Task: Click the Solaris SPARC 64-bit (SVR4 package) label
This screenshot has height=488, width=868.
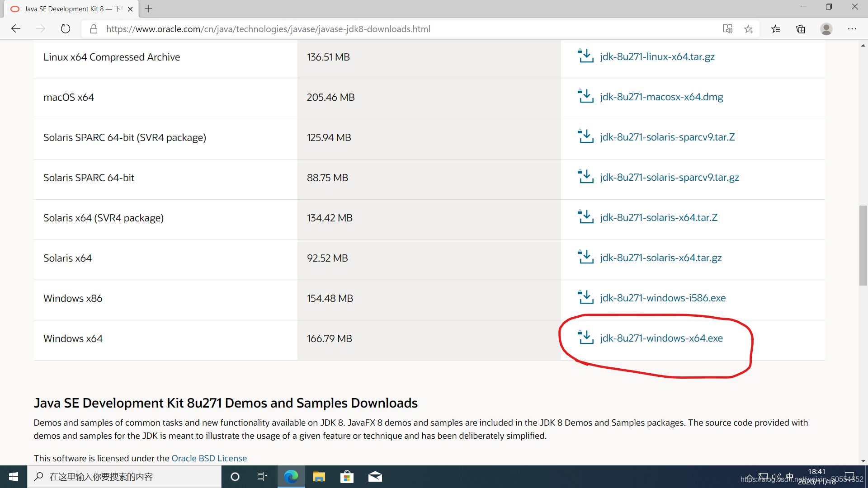Action: point(125,137)
